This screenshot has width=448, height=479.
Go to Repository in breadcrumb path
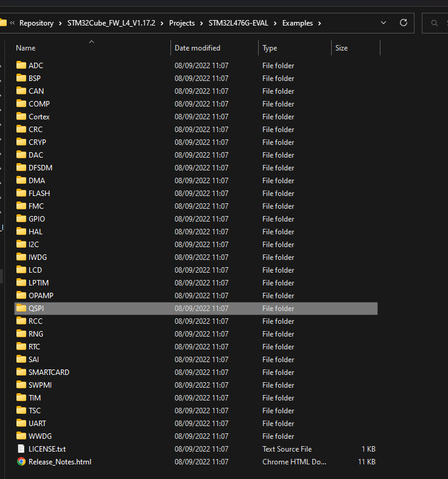click(37, 23)
